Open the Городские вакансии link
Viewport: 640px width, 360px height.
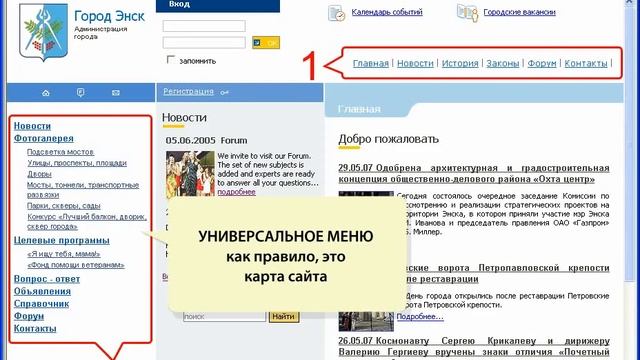(x=520, y=12)
